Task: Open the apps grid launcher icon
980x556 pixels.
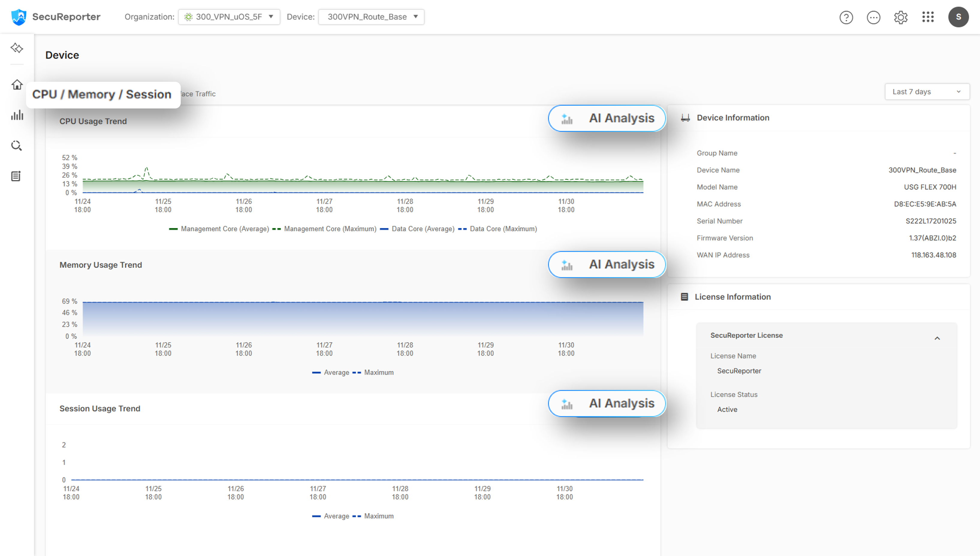Action: (x=928, y=17)
